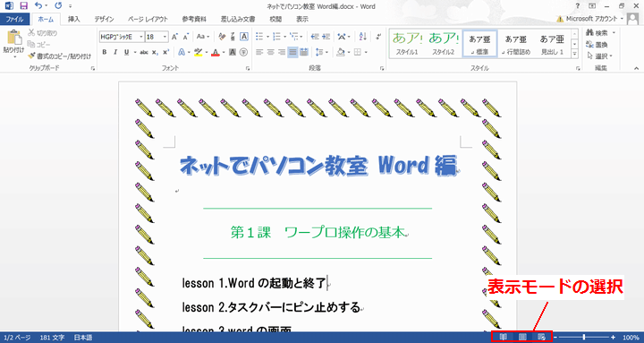The height and width of the screenshot is (343, 644).
Task: Switch to the 参考資料 tab
Action: click(194, 19)
